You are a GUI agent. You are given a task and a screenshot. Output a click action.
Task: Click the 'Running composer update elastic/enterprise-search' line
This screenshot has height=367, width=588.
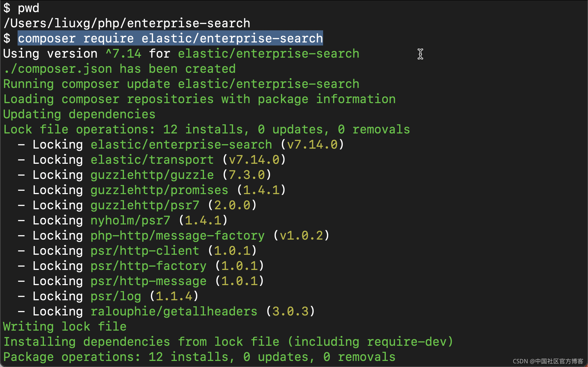(181, 84)
